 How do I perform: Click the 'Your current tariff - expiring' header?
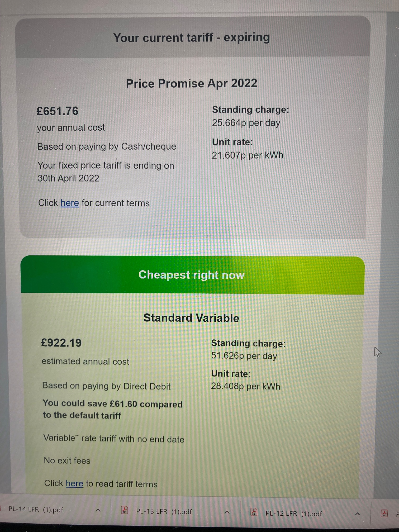click(x=192, y=37)
